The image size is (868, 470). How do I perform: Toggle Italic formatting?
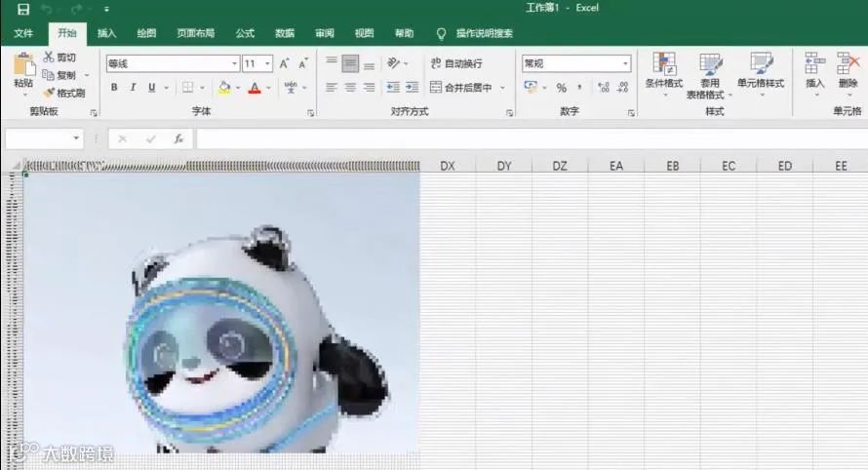133,88
